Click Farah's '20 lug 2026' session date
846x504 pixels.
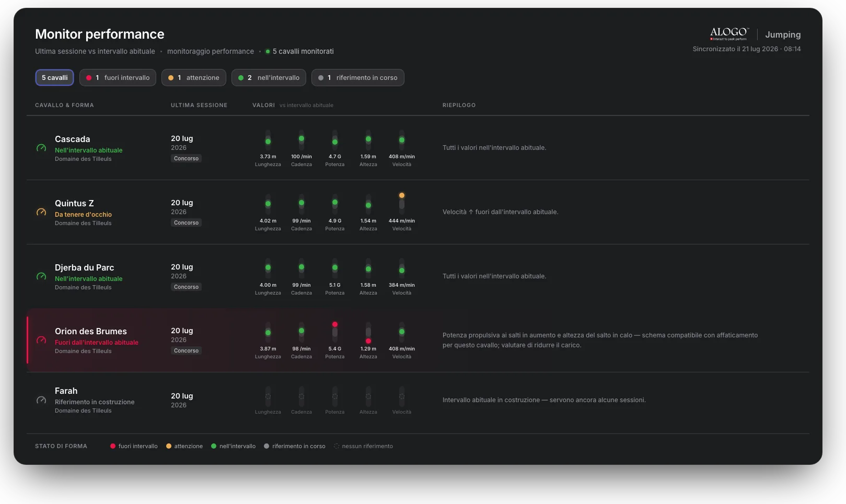click(x=182, y=400)
